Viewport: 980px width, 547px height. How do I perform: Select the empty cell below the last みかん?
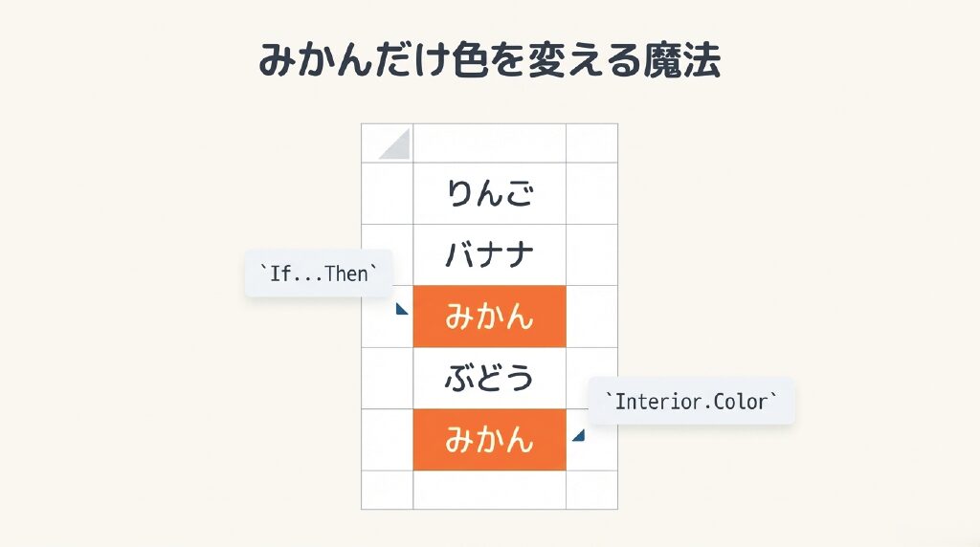(490, 490)
